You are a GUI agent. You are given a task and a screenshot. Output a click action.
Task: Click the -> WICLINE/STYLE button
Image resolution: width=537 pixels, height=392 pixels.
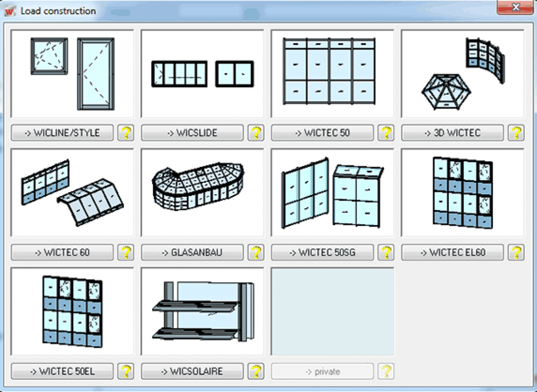click(x=62, y=133)
